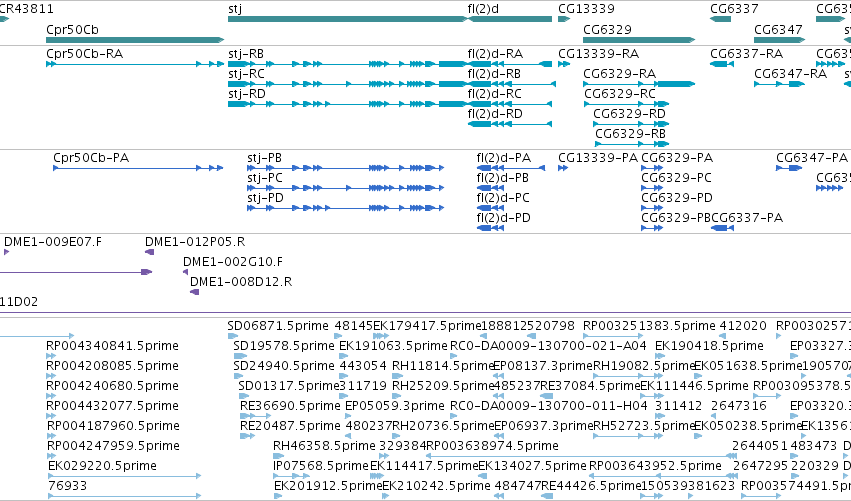Open EST EK190418.5prime

point(709,346)
